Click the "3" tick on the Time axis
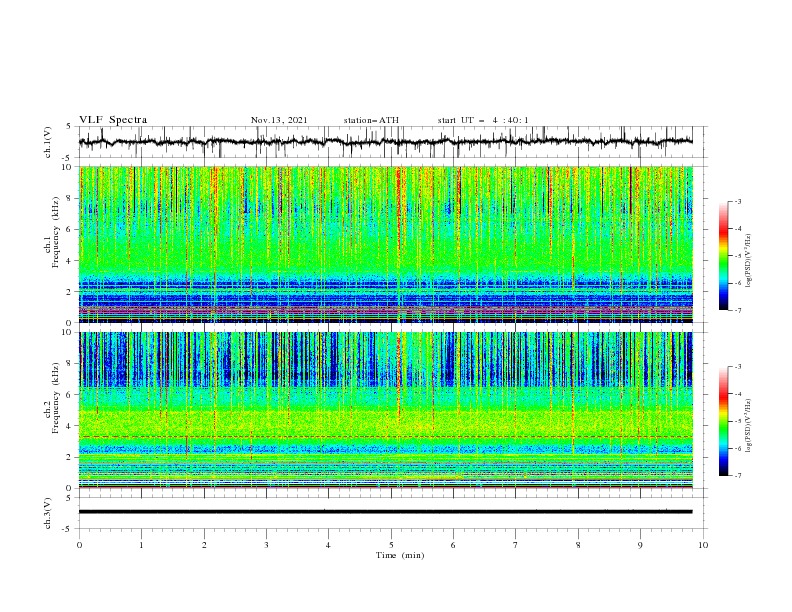The height and width of the screenshot is (612, 792). 266,545
